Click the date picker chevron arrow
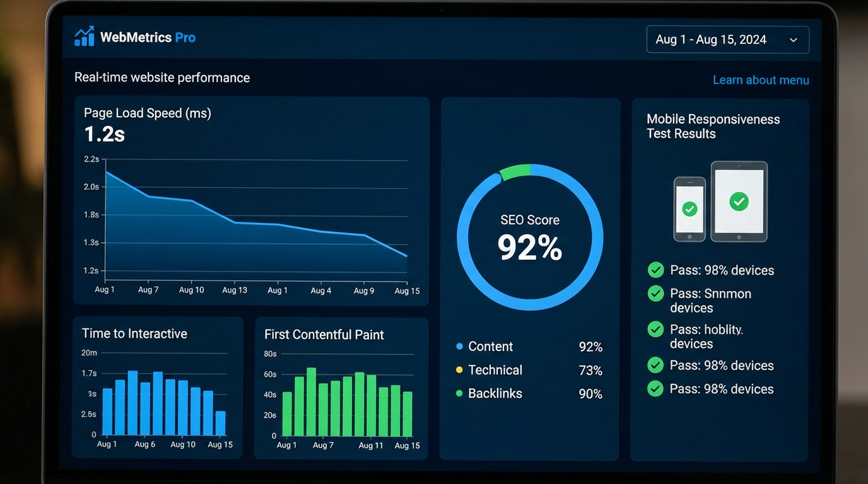Image resolution: width=868 pixels, height=484 pixels. pos(793,39)
